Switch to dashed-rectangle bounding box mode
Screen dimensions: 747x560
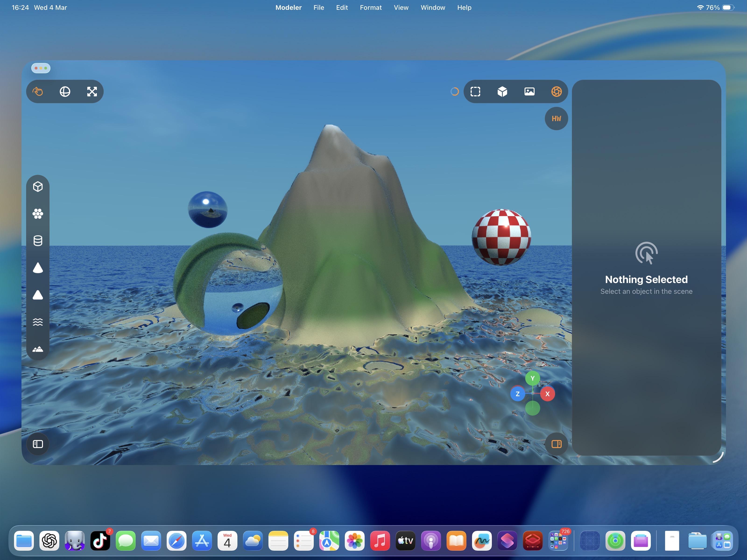click(475, 91)
